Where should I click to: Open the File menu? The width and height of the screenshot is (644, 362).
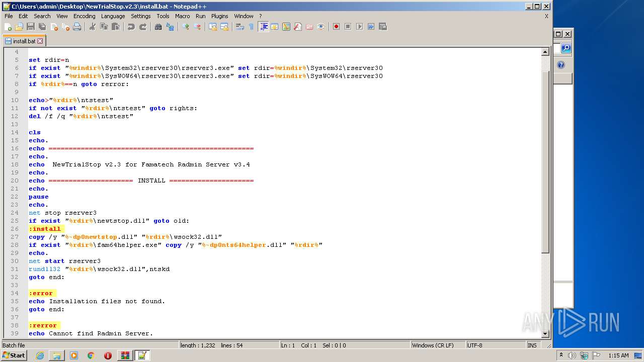tap(9, 16)
